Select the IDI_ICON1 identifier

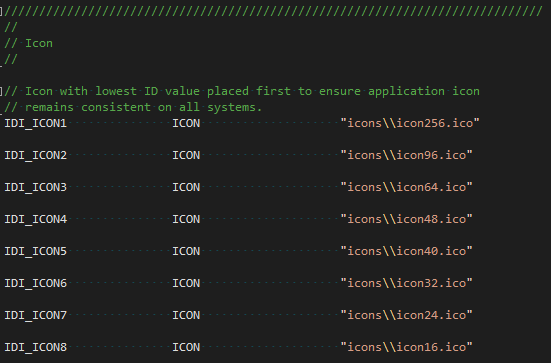click(35, 123)
